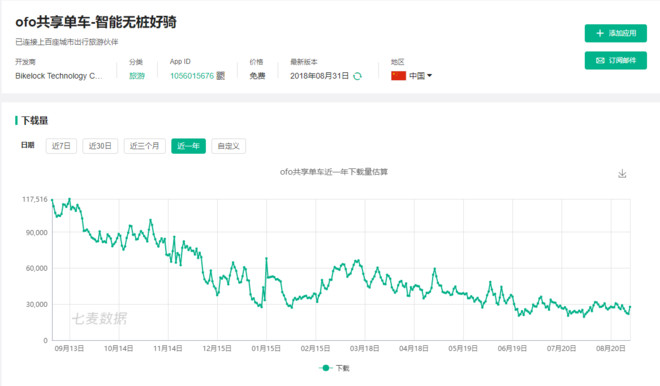Open the App ID 1056015676 link
The height and width of the screenshot is (386, 660).
(192, 76)
